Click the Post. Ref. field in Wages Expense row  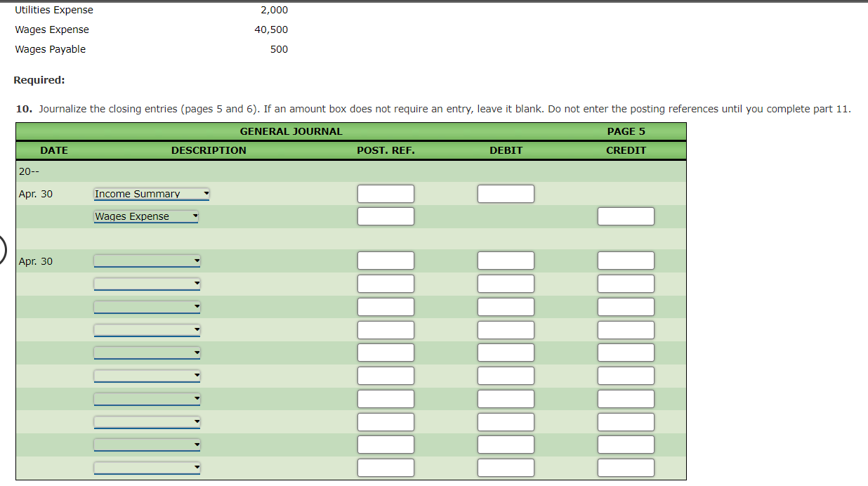tap(386, 216)
